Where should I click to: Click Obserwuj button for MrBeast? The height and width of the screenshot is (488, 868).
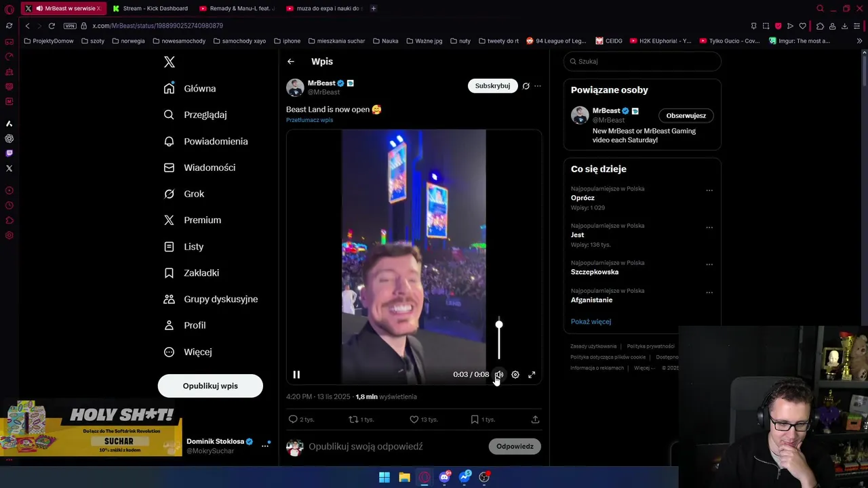(x=686, y=115)
